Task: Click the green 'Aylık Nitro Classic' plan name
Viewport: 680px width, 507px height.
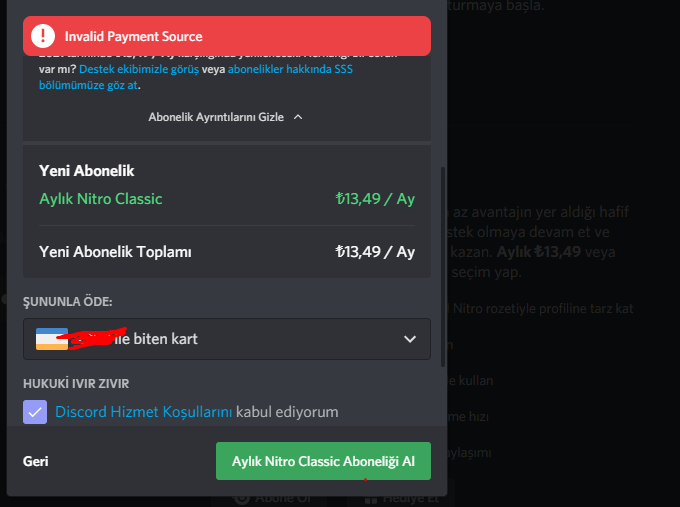Action: 100,198
